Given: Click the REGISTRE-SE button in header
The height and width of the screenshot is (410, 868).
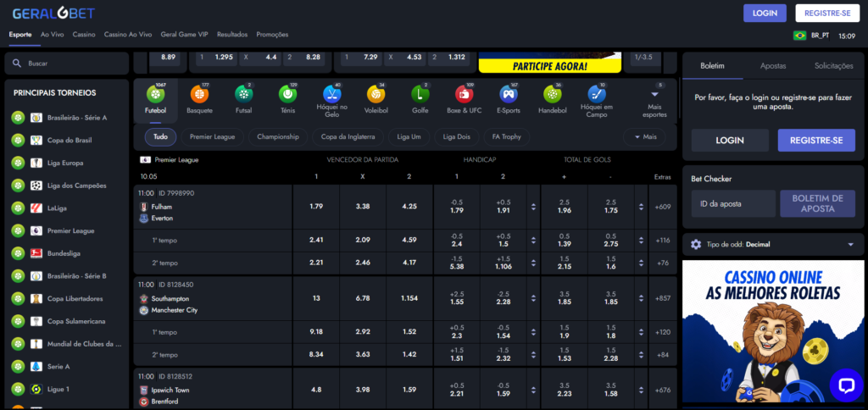Looking at the screenshot, I should pos(826,13).
